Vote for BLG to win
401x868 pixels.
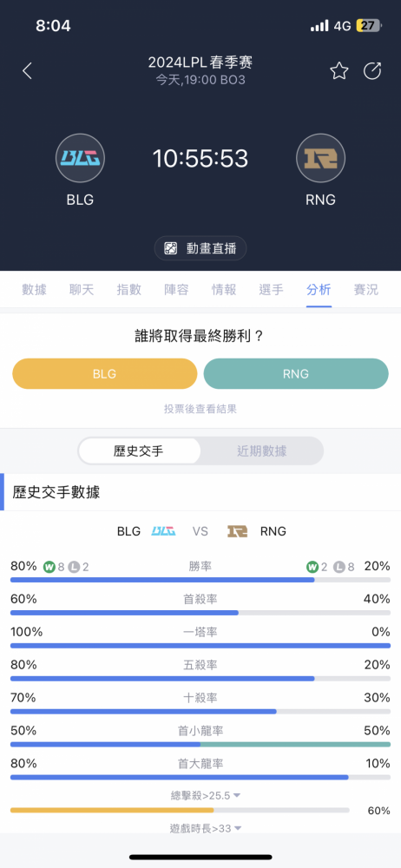coord(105,373)
